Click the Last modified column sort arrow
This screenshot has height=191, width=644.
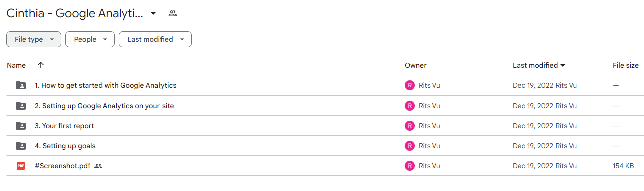563,66
